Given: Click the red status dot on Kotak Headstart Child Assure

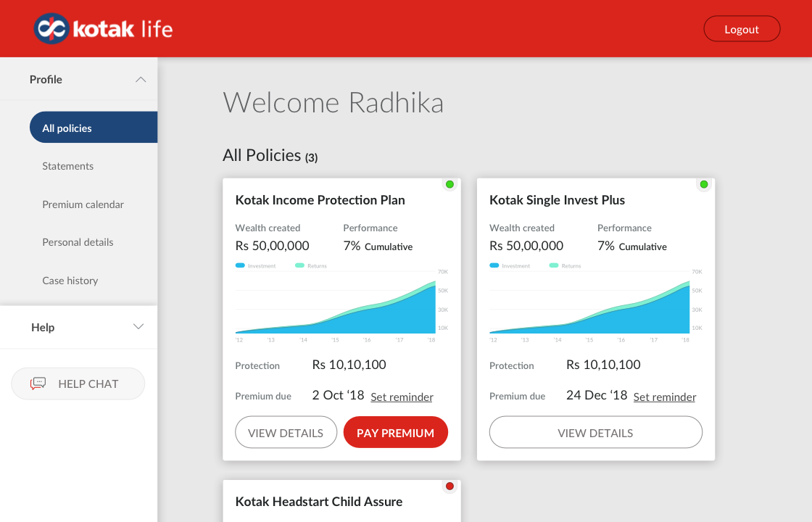Looking at the screenshot, I should click(x=449, y=486).
